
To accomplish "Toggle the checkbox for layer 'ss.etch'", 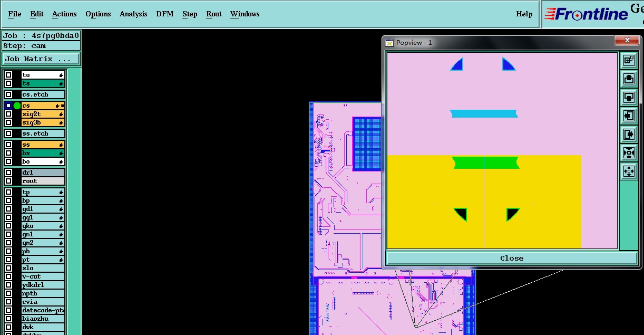I will [x=8, y=133].
